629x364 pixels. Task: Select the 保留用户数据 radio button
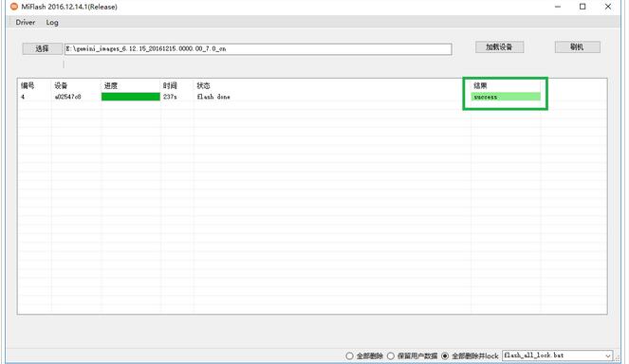click(391, 356)
